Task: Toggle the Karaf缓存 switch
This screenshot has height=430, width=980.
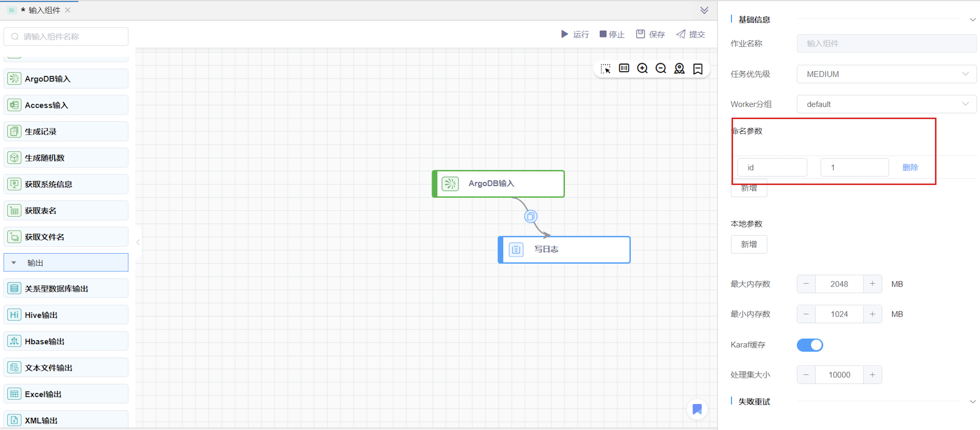Action: [x=810, y=345]
